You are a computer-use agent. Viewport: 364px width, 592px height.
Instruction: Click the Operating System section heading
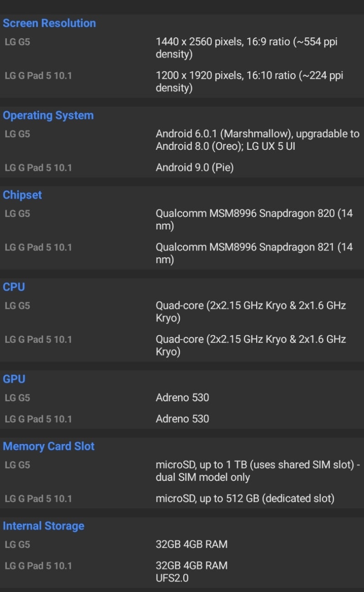(48, 115)
